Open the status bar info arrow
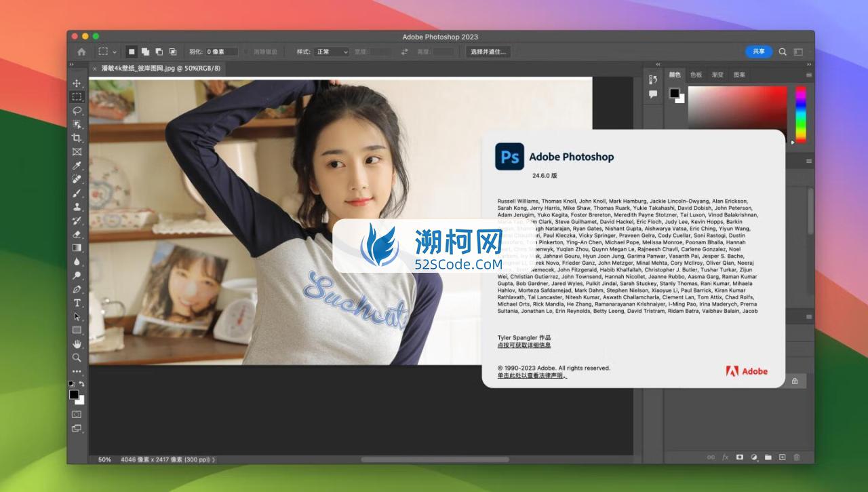Image resolution: width=868 pixels, height=492 pixels. 214,459
